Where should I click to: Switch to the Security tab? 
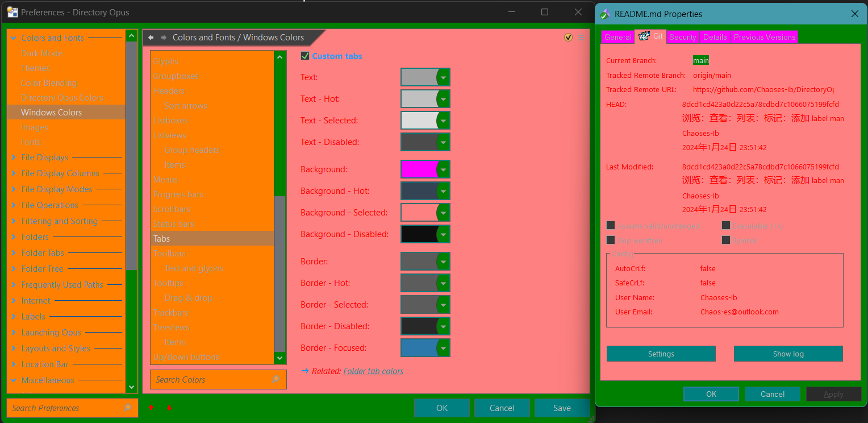(682, 37)
